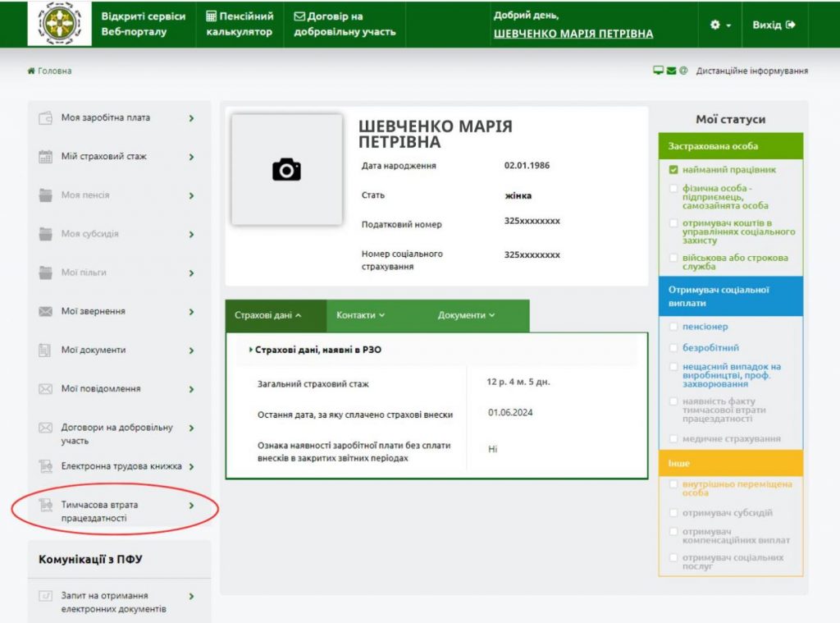Click document icon beside Мої документи
Screen dimensions: 840x623
pyautogui.click(x=46, y=350)
